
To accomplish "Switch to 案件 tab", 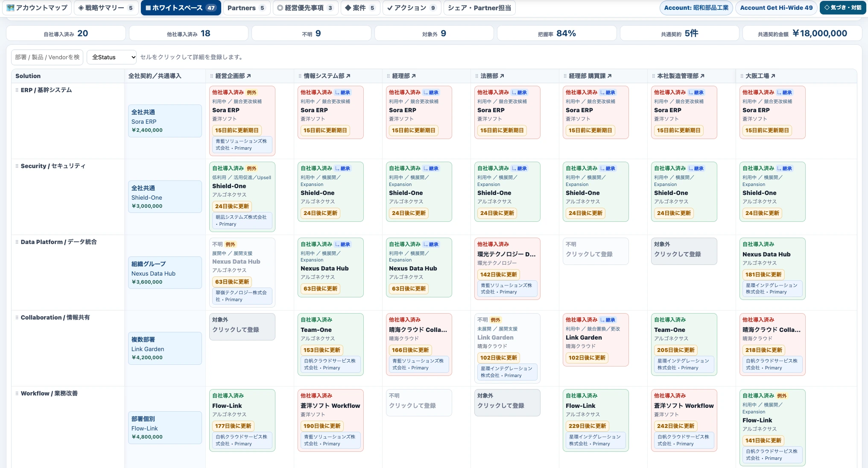I will [x=360, y=8].
